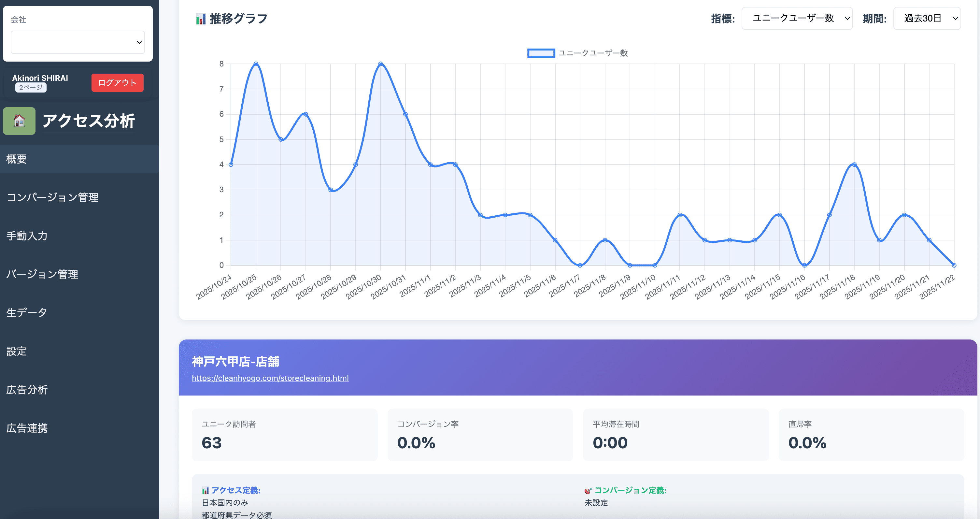The height and width of the screenshot is (519, 980).
Task: Click the ログアウト button
Action: click(x=117, y=82)
